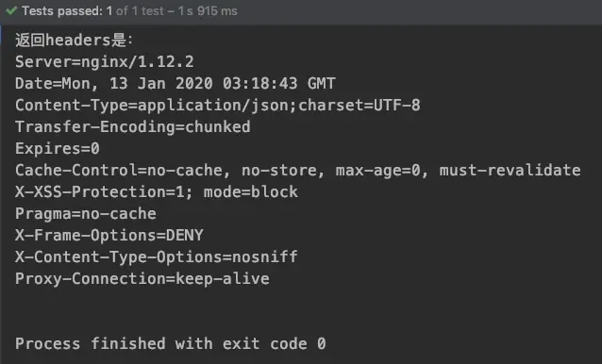The height and width of the screenshot is (364, 602).
Task: Click the '1 s 915 ms' test duration
Action: tap(208, 10)
